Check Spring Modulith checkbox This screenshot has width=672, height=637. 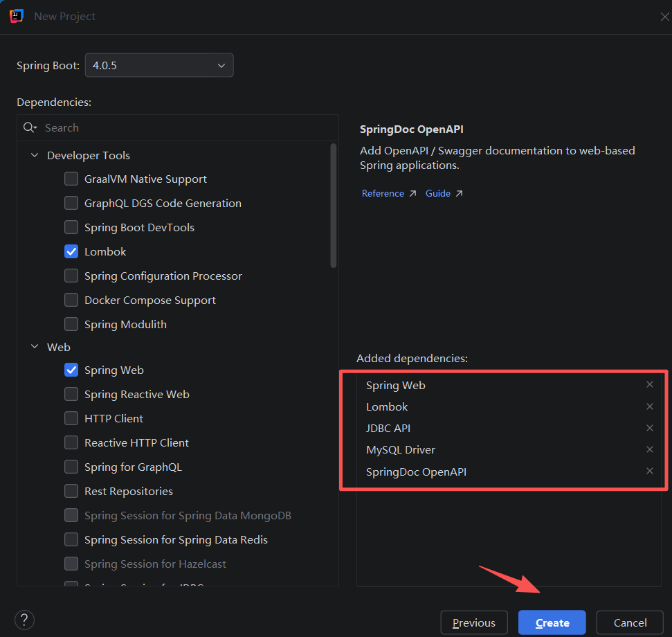(x=71, y=324)
